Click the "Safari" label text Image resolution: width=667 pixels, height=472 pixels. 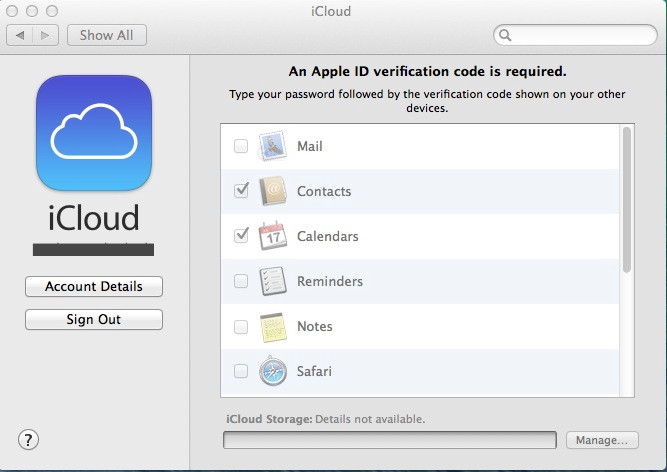click(314, 371)
